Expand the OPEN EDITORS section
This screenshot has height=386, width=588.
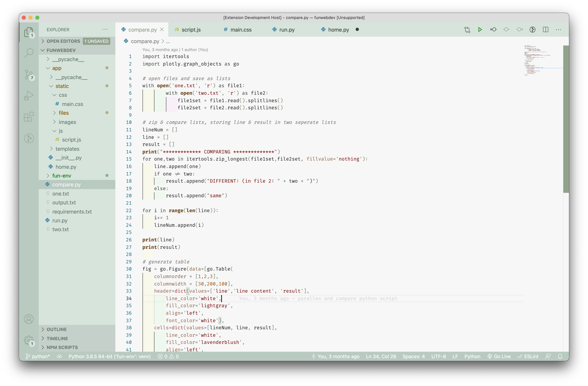point(77,41)
